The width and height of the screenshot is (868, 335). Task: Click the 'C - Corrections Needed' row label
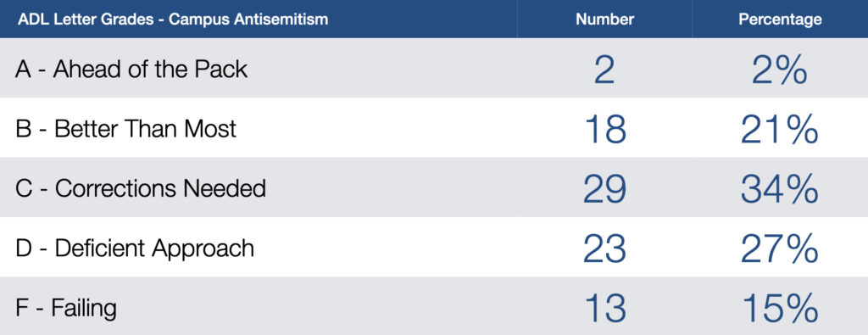tap(142, 189)
